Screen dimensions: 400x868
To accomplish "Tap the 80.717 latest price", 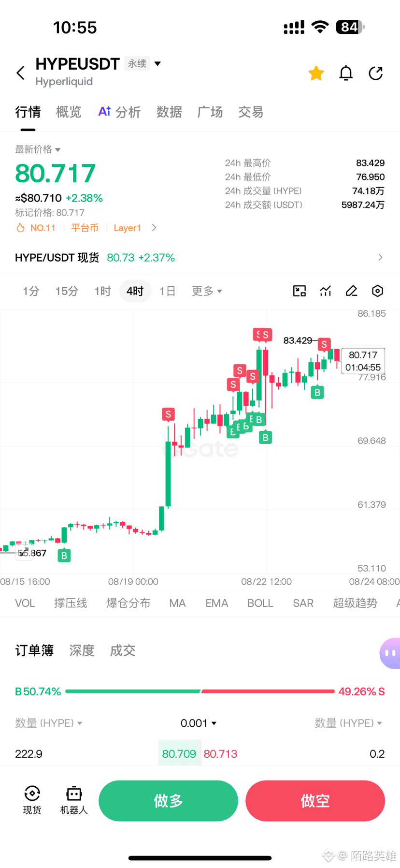I will pos(56,173).
